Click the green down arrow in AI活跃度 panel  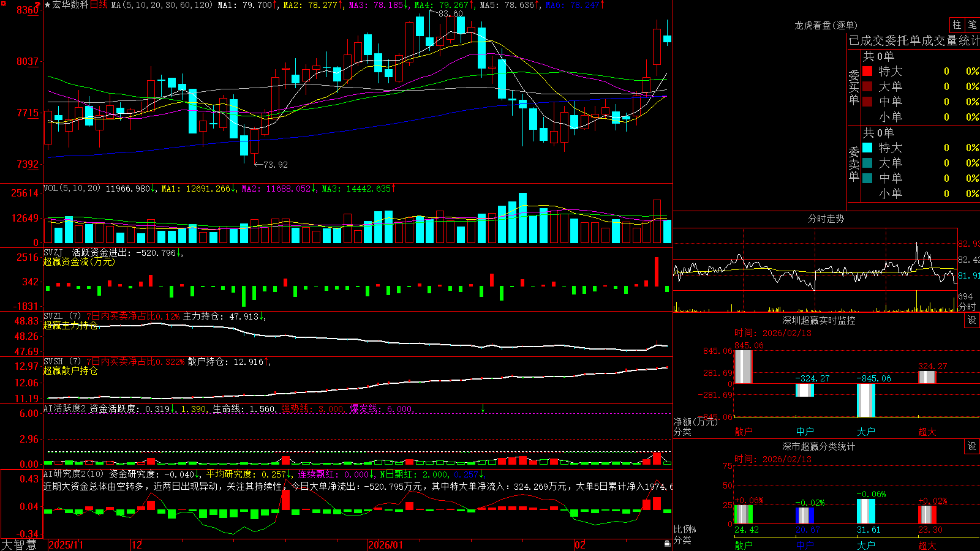[x=483, y=408]
